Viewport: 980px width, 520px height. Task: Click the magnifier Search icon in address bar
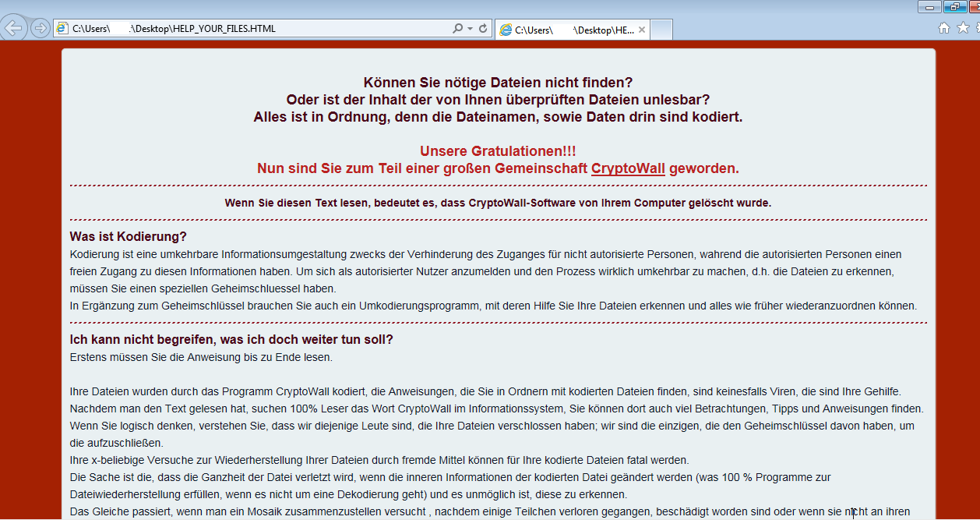point(457,29)
